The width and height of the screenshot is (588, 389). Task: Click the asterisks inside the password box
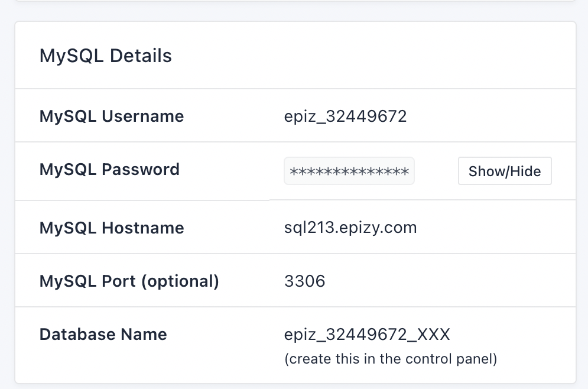click(x=349, y=172)
